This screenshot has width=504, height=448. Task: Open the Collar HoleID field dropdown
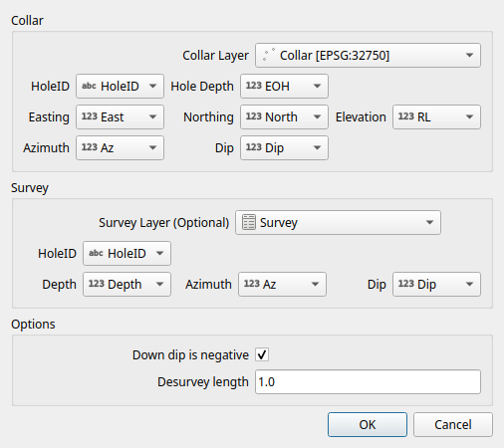click(120, 86)
